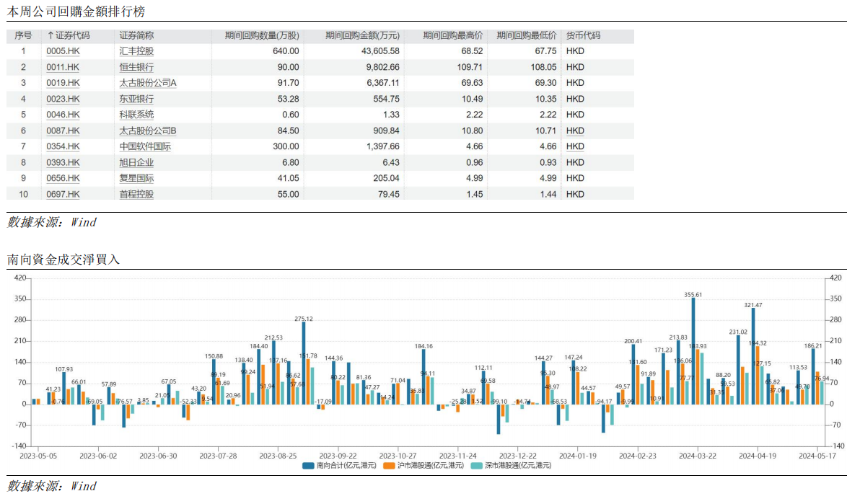Select the highest price cell 109.71
Screen dimensions: 847x504
(x=470, y=68)
